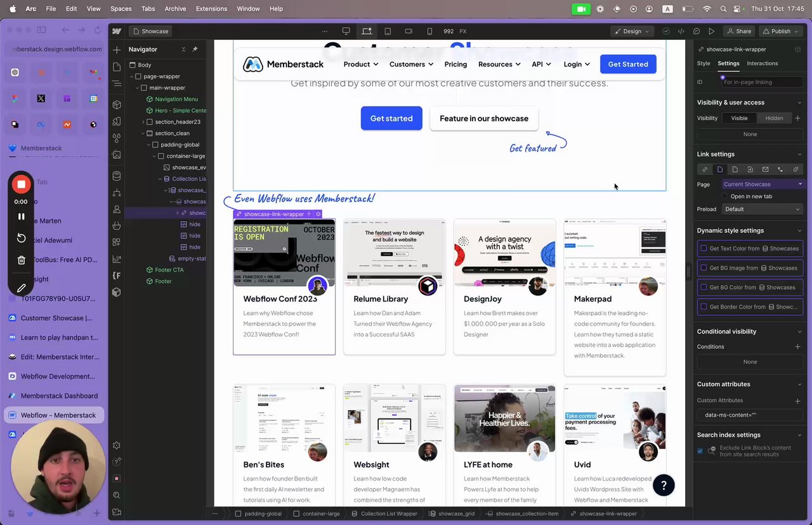Pause the screen recording
This screenshot has width=812, height=525.
21,216
